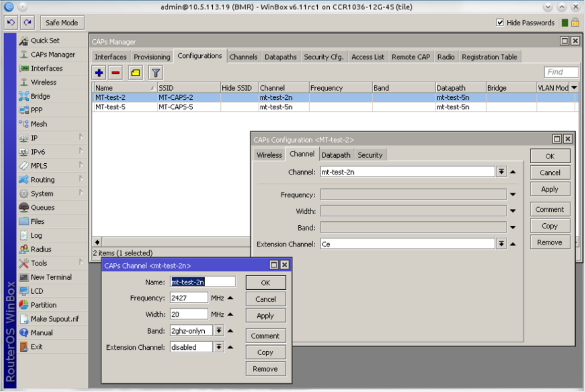Open LCD settings in sidebar
Viewport: 585px width, 392px height.
point(36,291)
